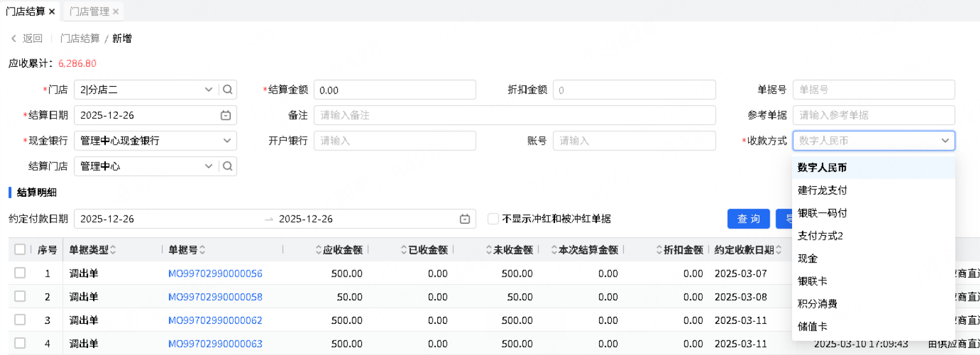
Task: Choose 建行龙支付 from payment list
Action: coord(823,191)
